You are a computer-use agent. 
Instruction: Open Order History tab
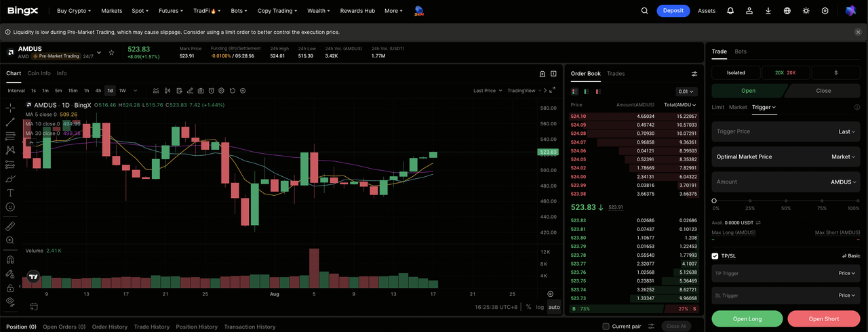click(110, 327)
